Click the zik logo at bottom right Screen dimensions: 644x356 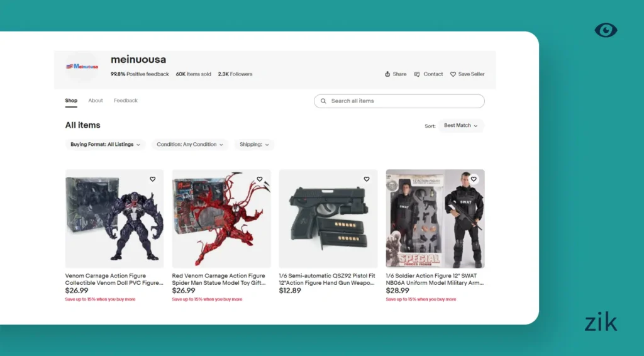tap(601, 323)
